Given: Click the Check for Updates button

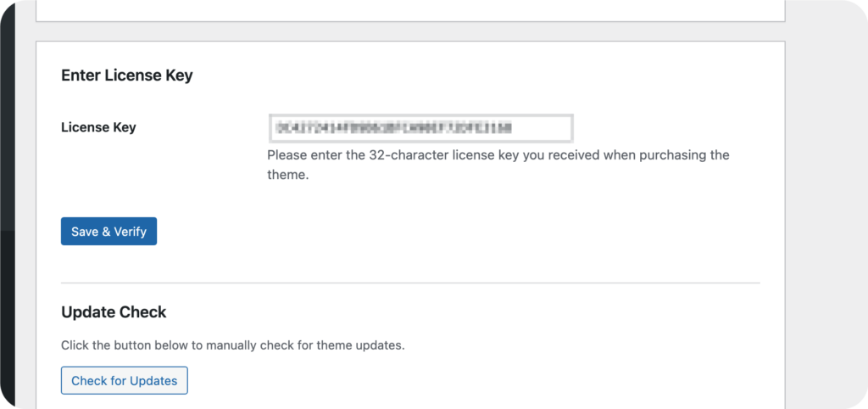Looking at the screenshot, I should click(124, 381).
